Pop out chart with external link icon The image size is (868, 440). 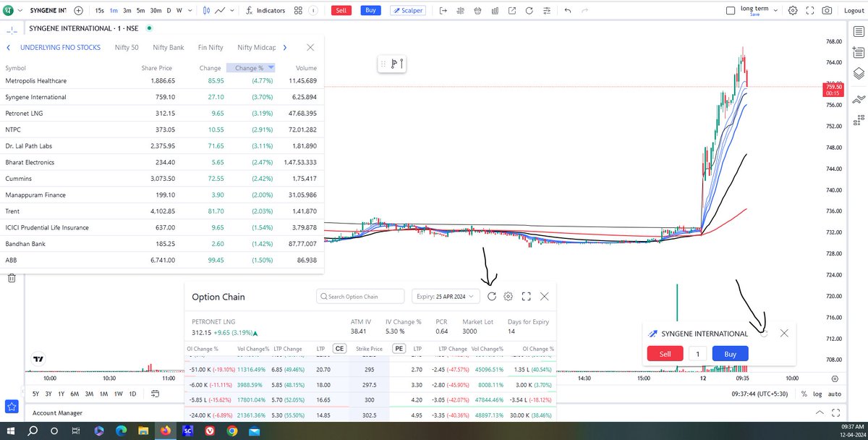coord(511,11)
